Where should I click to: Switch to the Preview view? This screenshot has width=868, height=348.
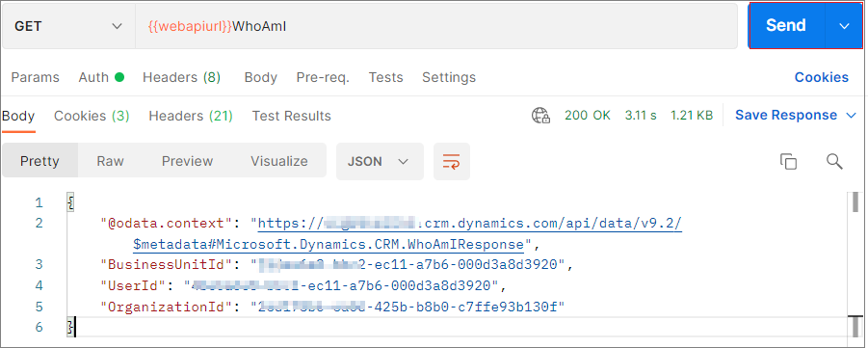click(187, 161)
